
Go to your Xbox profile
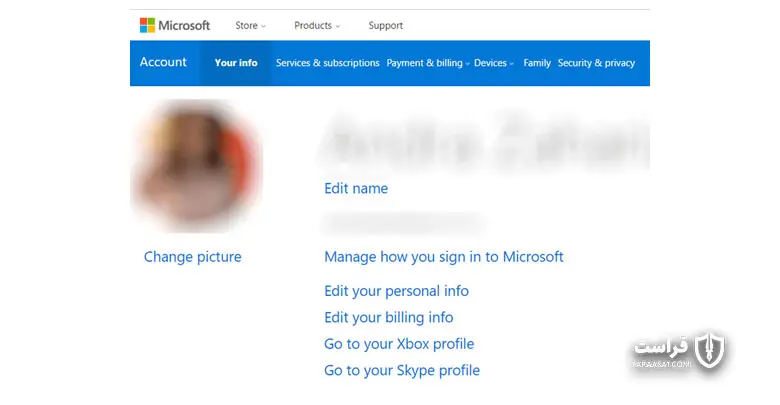pos(399,344)
